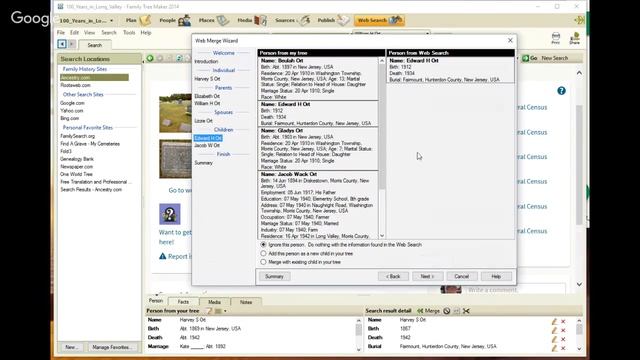Click the gravestone photo thumbnail
Image resolution: width=640 pixels, height=360 pixels.
[175, 159]
